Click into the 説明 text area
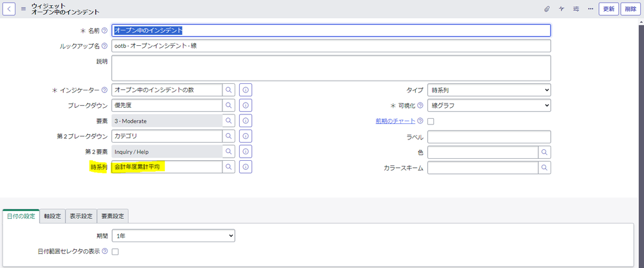The height and width of the screenshot is (268, 644). pyautogui.click(x=331, y=68)
